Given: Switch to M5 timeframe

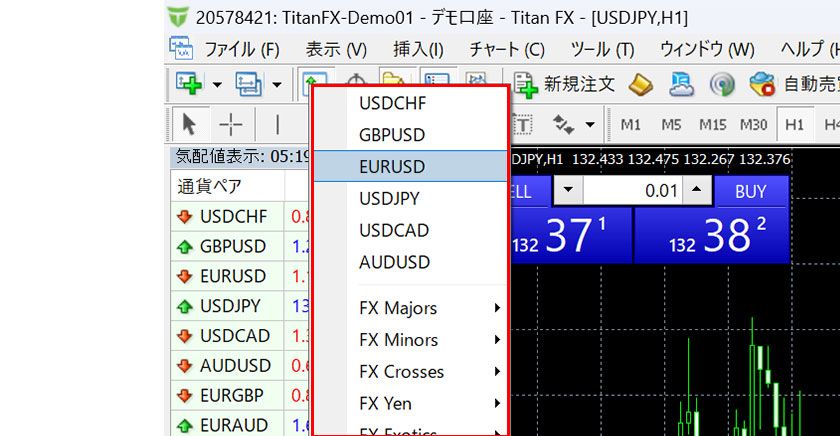Looking at the screenshot, I should pos(671,125).
